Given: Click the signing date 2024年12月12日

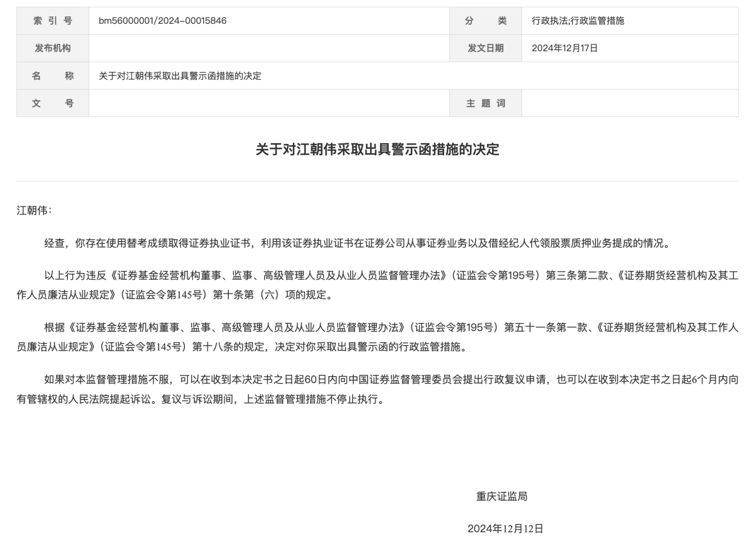Looking at the screenshot, I should pyautogui.click(x=505, y=528).
